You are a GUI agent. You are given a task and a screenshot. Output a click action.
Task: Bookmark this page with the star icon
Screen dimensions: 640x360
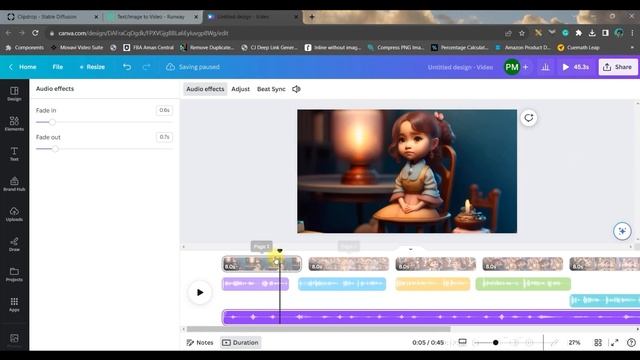point(522,33)
